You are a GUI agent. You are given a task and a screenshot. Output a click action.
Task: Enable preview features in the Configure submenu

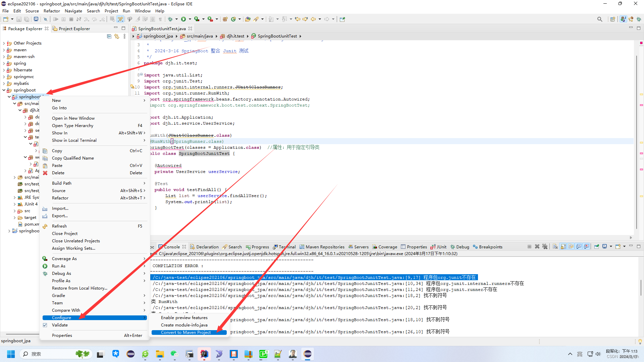184,317
